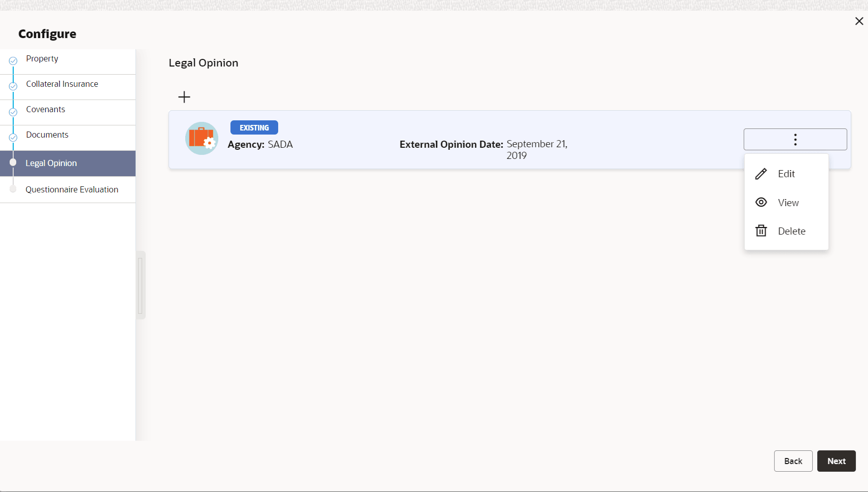The image size is (868, 492).
Task: Choose Delete from the actions menu
Action: pos(786,231)
